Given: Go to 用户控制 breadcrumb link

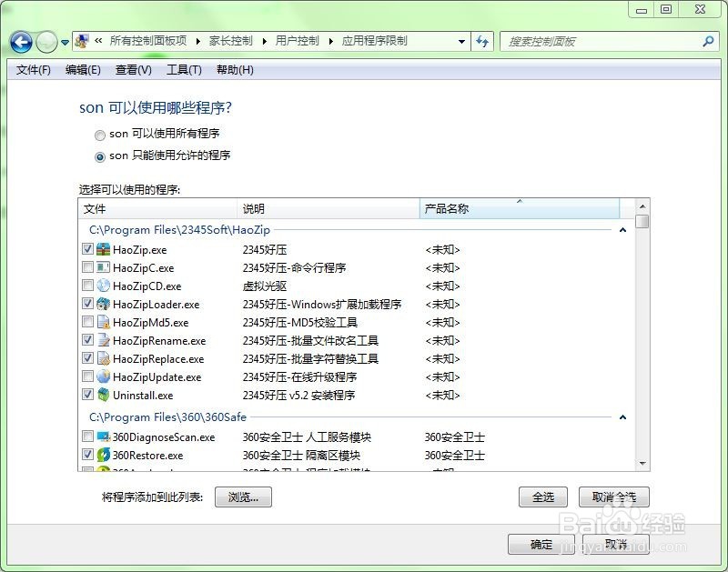Looking at the screenshot, I should pos(298,41).
